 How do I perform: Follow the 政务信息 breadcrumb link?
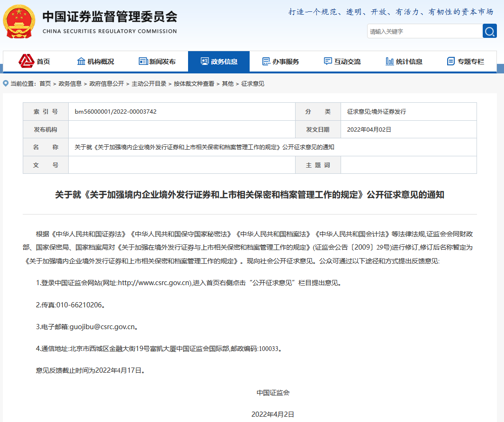pyautogui.click(x=70, y=83)
